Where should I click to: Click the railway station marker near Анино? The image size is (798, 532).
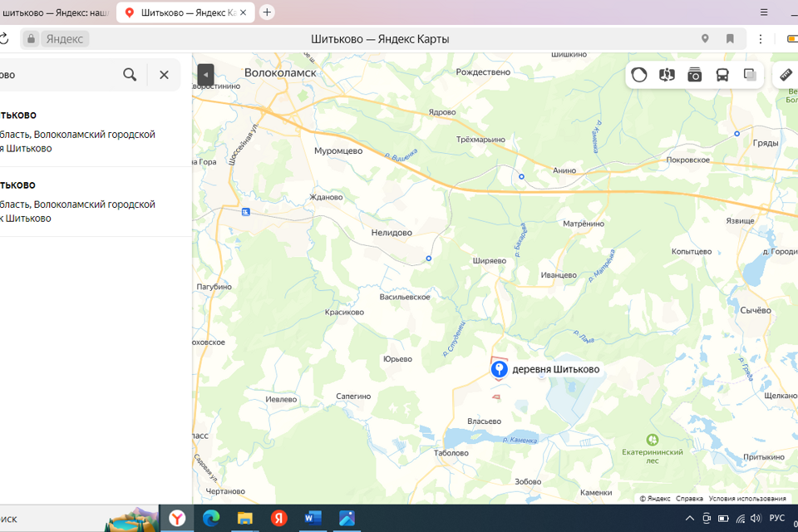point(521,177)
